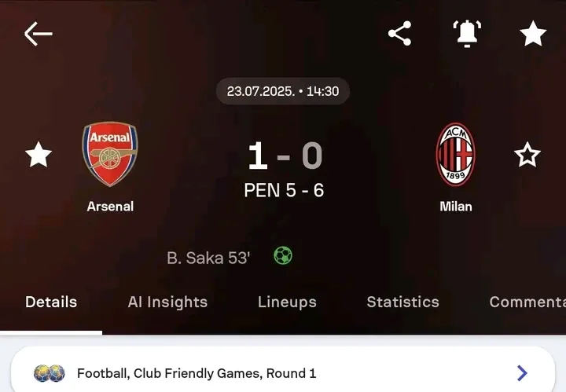The height and width of the screenshot is (392, 566).
Task: Tap the Milan team name
Action: click(x=455, y=207)
